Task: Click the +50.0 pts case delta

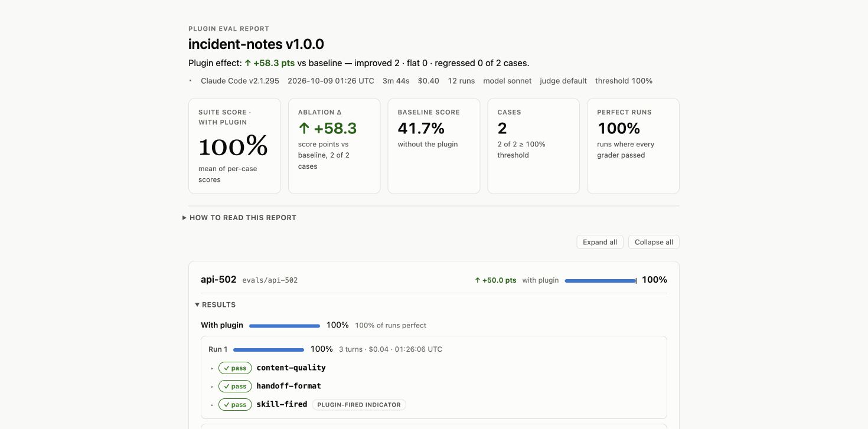Action: (495, 280)
